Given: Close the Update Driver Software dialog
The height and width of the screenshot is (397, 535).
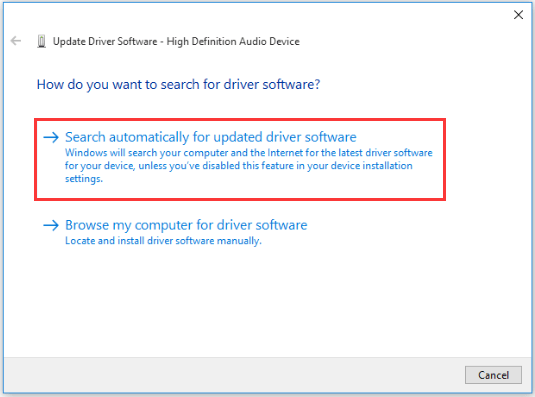Looking at the screenshot, I should (x=518, y=15).
